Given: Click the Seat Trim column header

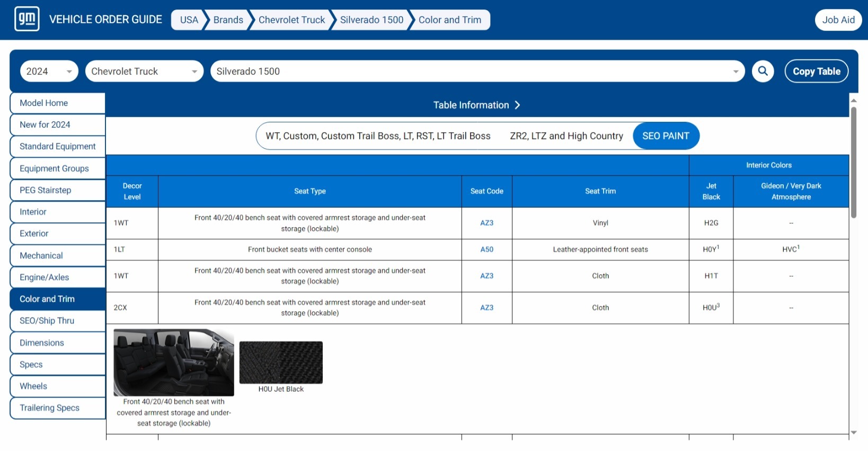Looking at the screenshot, I should coord(600,191).
